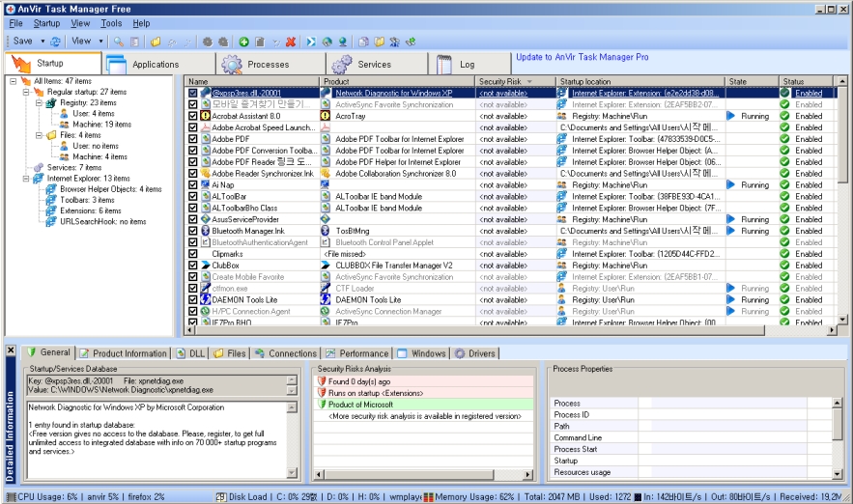This screenshot has height=504, width=853.
Task: Click the State column header
Action: [752, 81]
